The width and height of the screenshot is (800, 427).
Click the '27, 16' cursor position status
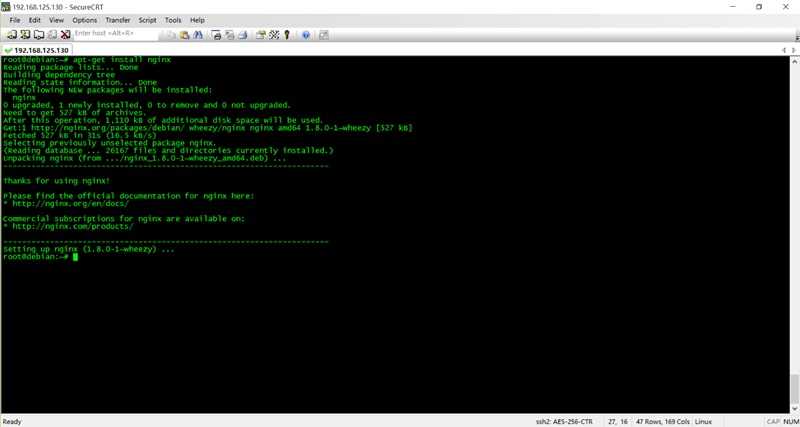(618, 422)
